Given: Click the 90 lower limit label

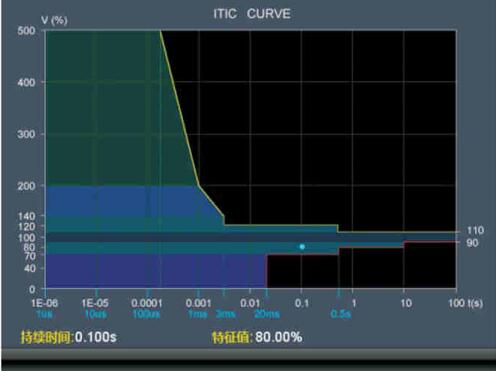Looking at the screenshot, I should pos(472,243).
